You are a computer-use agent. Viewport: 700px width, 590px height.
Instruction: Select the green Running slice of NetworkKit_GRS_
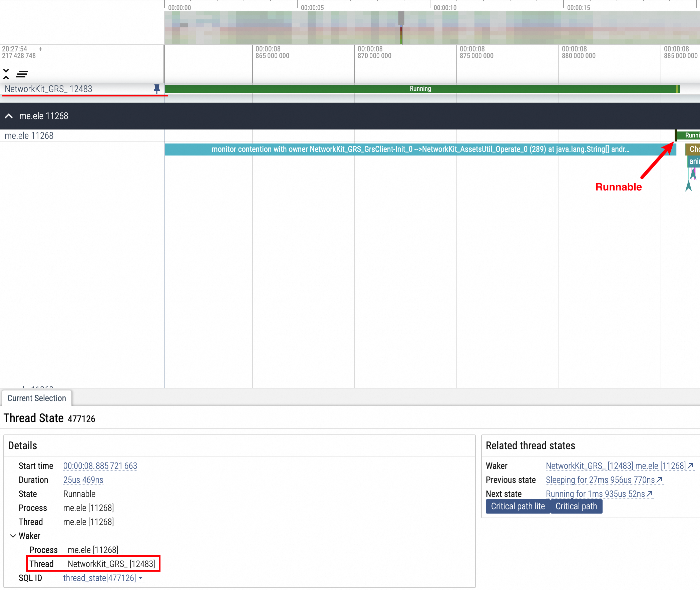[x=420, y=89]
